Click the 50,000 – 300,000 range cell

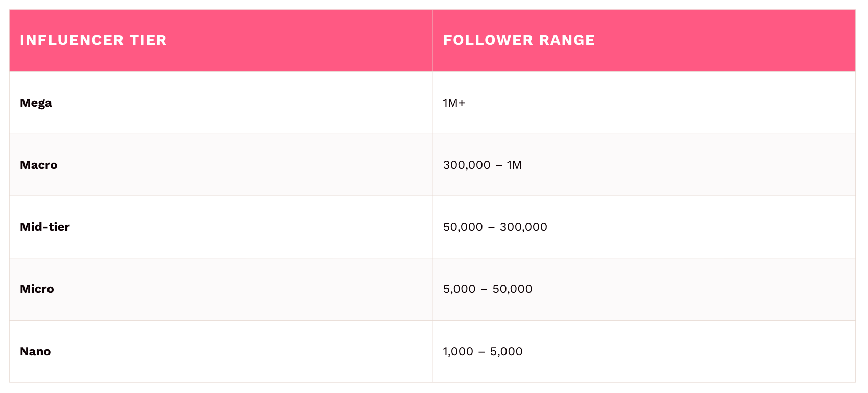(x=495, y=227)
